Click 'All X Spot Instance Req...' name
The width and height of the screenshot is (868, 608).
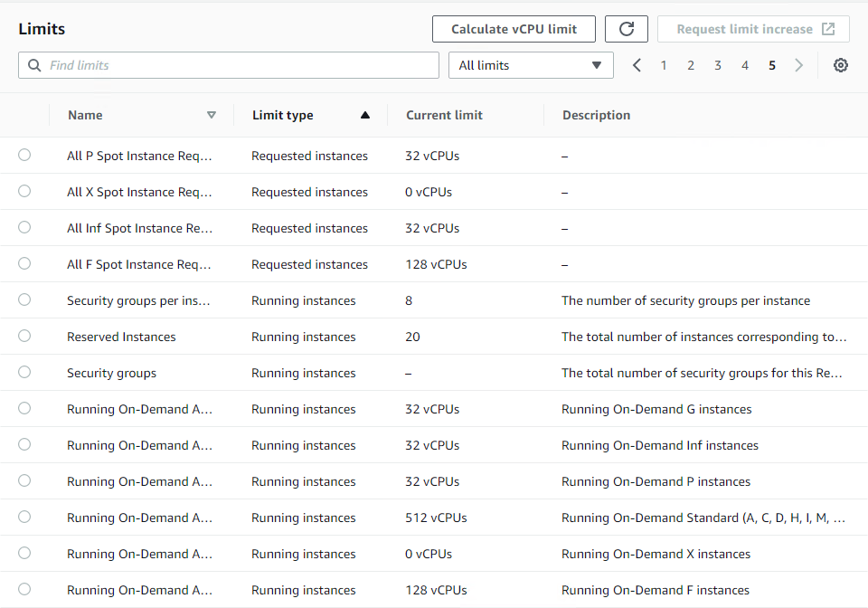point(139,192)
